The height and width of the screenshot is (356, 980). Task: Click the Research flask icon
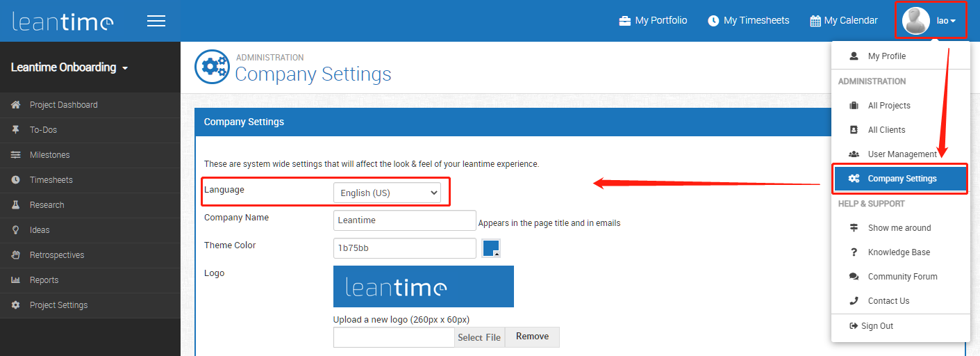click(15, 205)
